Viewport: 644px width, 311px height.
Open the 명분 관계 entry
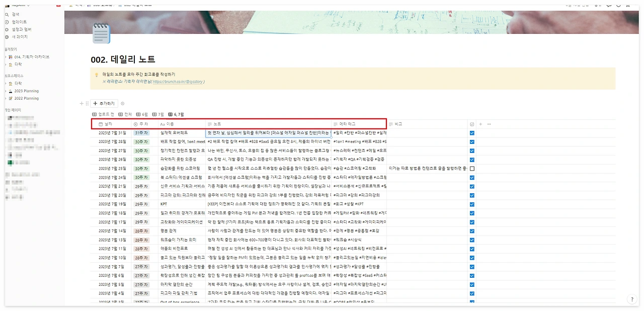(x=169, y=231)
